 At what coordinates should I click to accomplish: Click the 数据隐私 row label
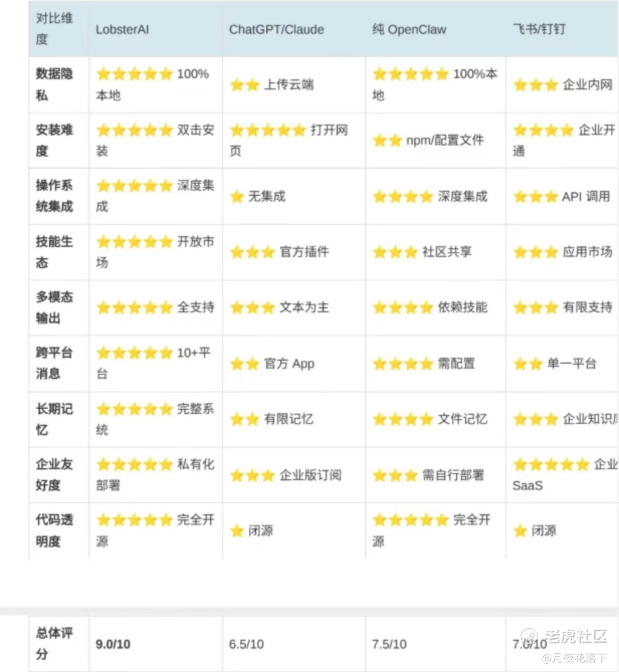tap(54, 84)
